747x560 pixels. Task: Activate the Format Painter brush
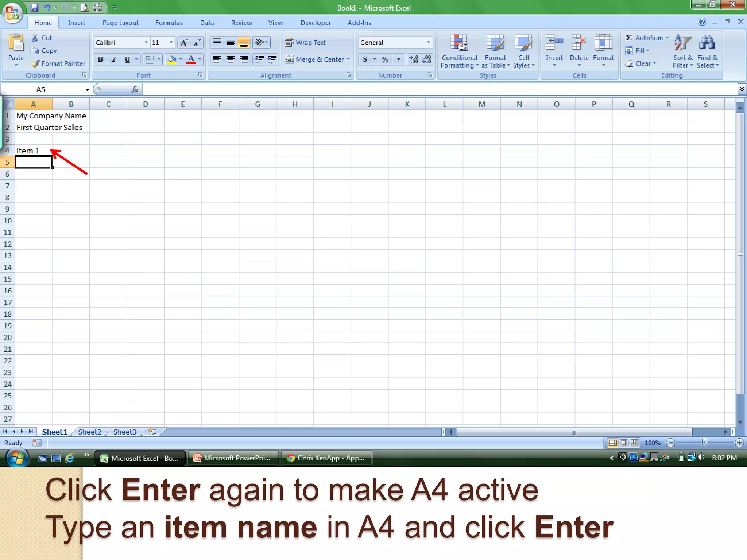(58, 64)
